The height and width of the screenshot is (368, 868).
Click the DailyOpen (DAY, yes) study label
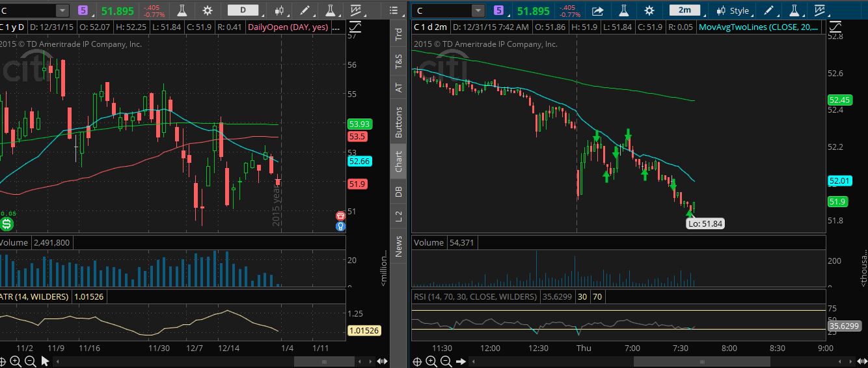pos(287,27)
